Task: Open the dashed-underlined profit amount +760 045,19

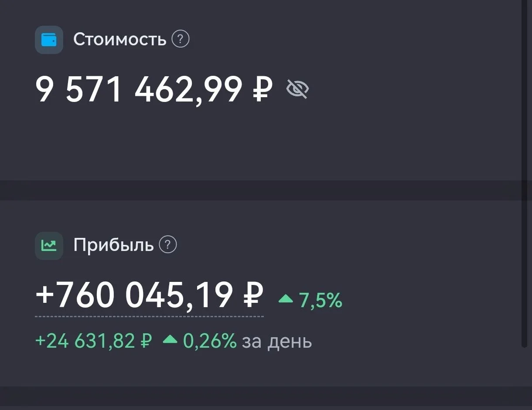Action: [x=149, y=296]
